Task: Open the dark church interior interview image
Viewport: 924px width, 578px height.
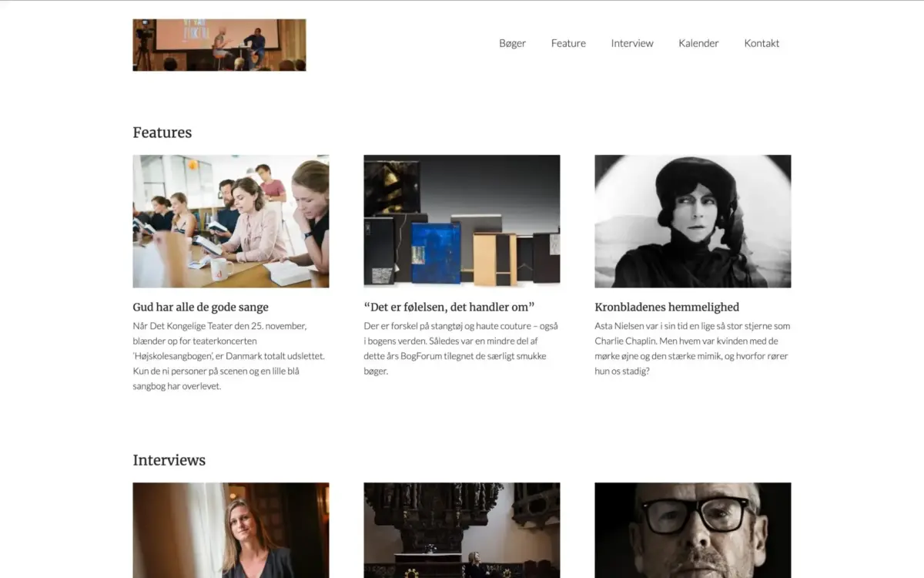Action: pyautogui.click(x=462, y=530)
